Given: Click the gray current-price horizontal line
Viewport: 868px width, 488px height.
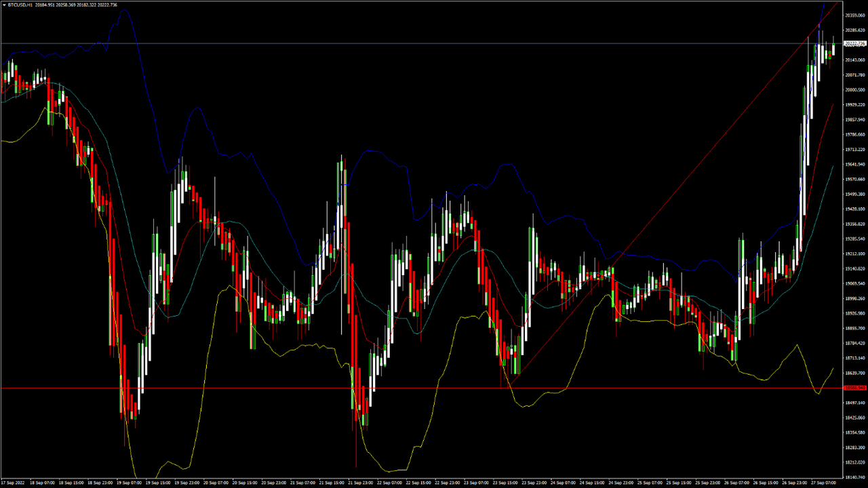Looking at the screenshot, I should [407, 43].
